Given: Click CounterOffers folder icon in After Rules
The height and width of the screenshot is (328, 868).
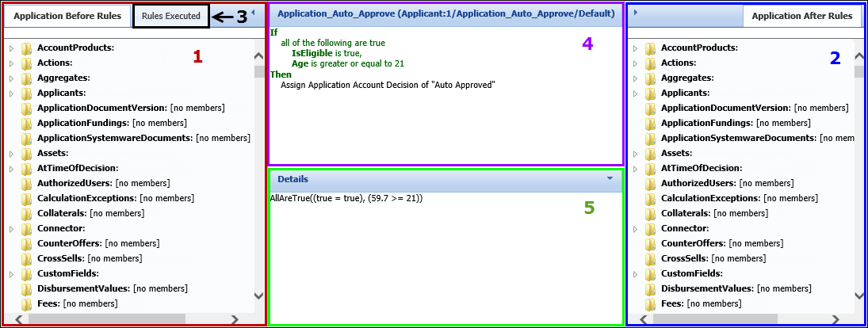Looking at the screenshot, I should [651, 243].
